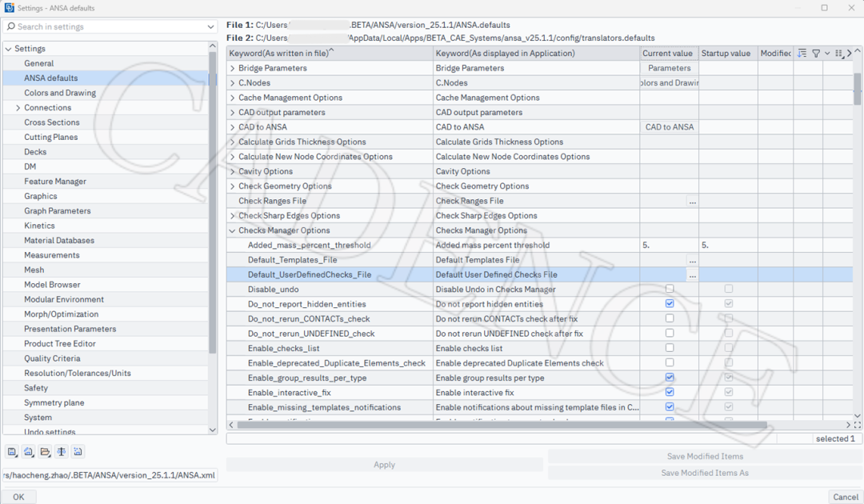Viewport: 864px width, 504px height.
Task: Click the Current value column header
Action: pyautogui.click(x=669, y=54)
